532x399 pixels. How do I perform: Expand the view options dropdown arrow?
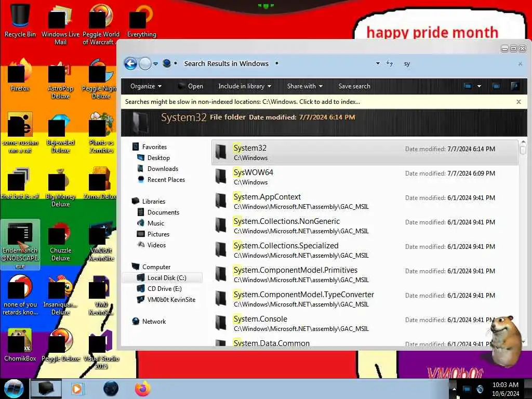coord(479,86)
